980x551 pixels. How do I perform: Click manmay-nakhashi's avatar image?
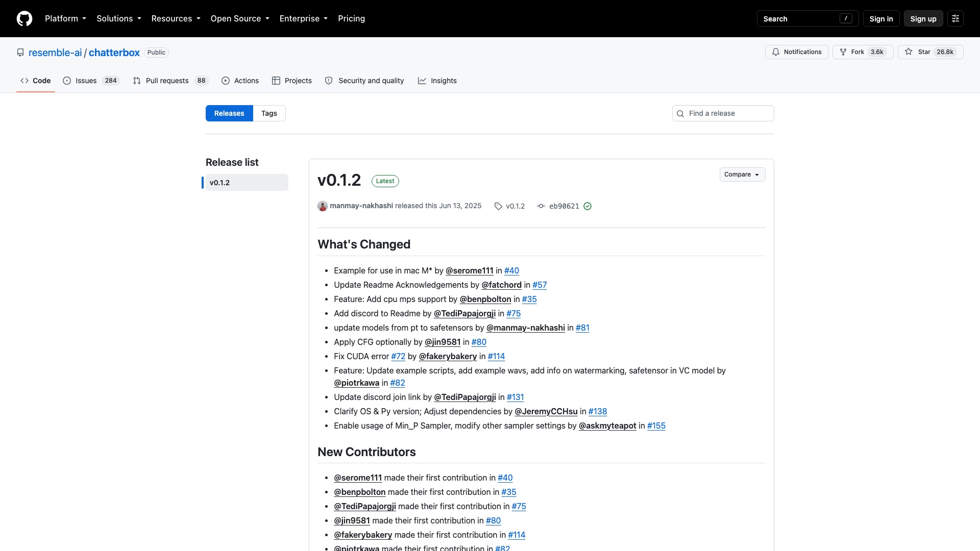323,206
